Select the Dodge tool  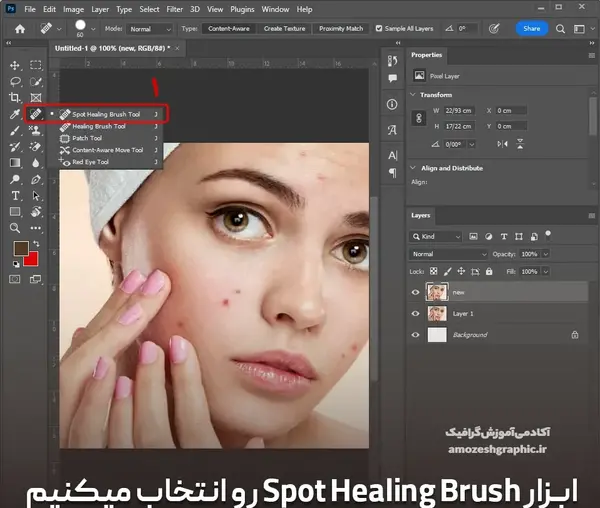point(15,179)
